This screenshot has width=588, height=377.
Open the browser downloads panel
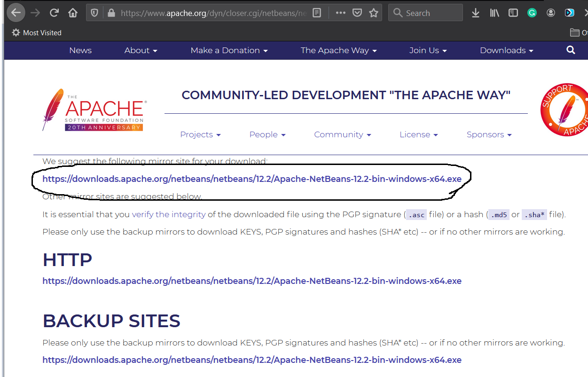pos(476,13)
